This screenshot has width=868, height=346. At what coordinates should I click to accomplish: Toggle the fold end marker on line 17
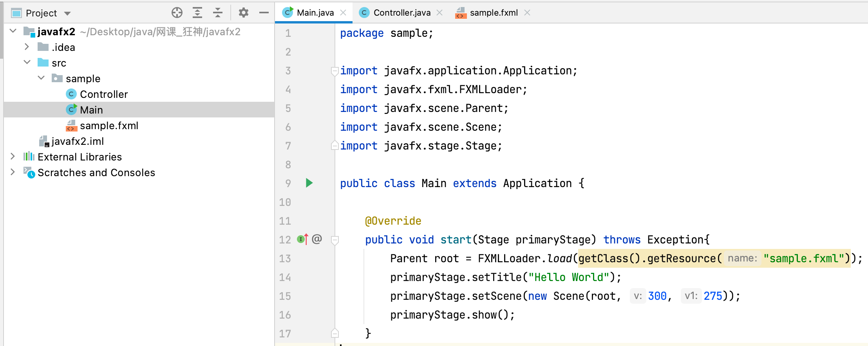pyautogui.click(x=335, y=333)
